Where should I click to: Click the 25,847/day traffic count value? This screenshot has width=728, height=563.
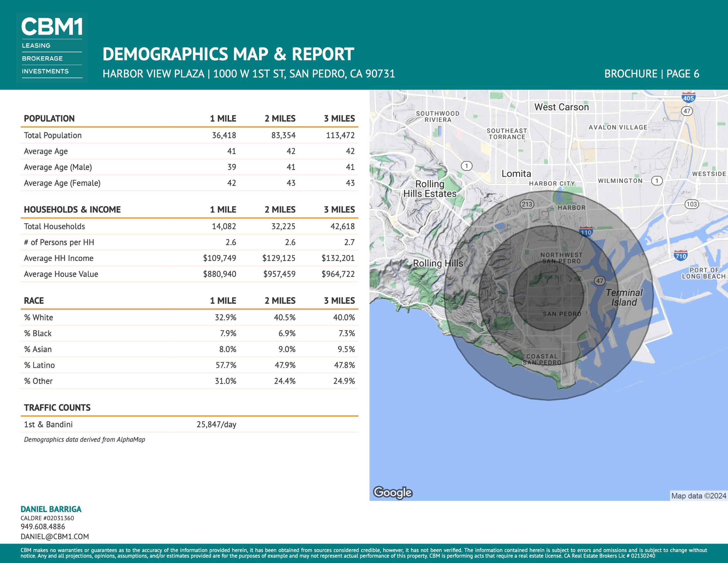coord(216,425)
